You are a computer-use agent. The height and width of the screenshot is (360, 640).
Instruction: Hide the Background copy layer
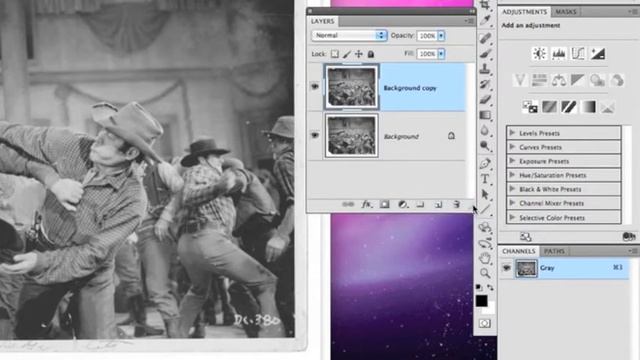pyautogui.click(x=315, y=87)
